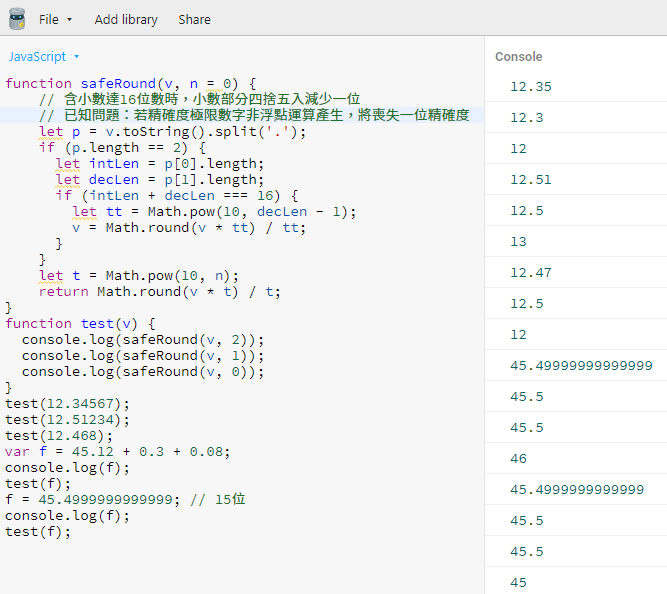
Task: Click the JS Bin robot logo icon
Action: (17, 18)
